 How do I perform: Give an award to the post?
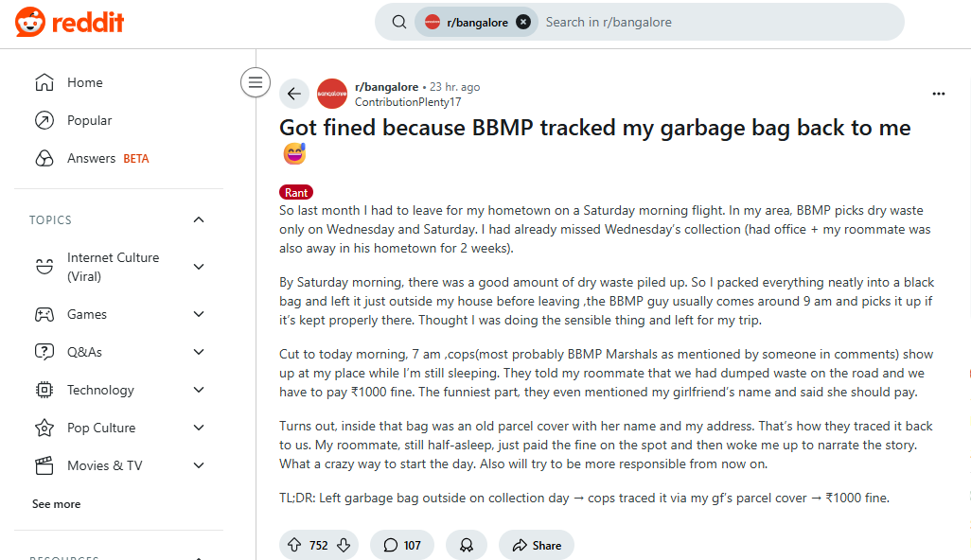(x=467, y=545)
